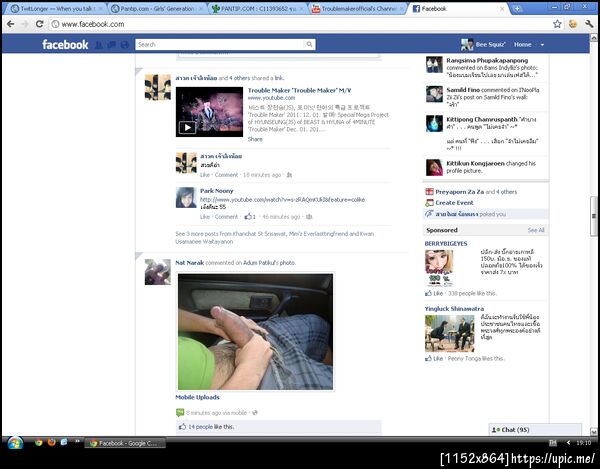Open the Mobile Uploads album link
Image resolution: width=600 pixels, height=469 pixels.
click(x=197, y=397)
